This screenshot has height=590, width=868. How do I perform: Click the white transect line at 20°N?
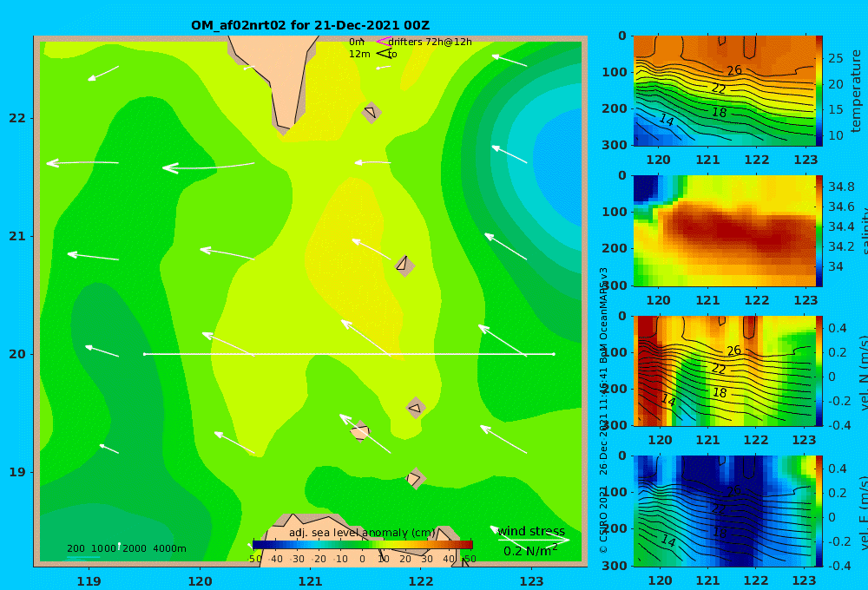point(349,354)
